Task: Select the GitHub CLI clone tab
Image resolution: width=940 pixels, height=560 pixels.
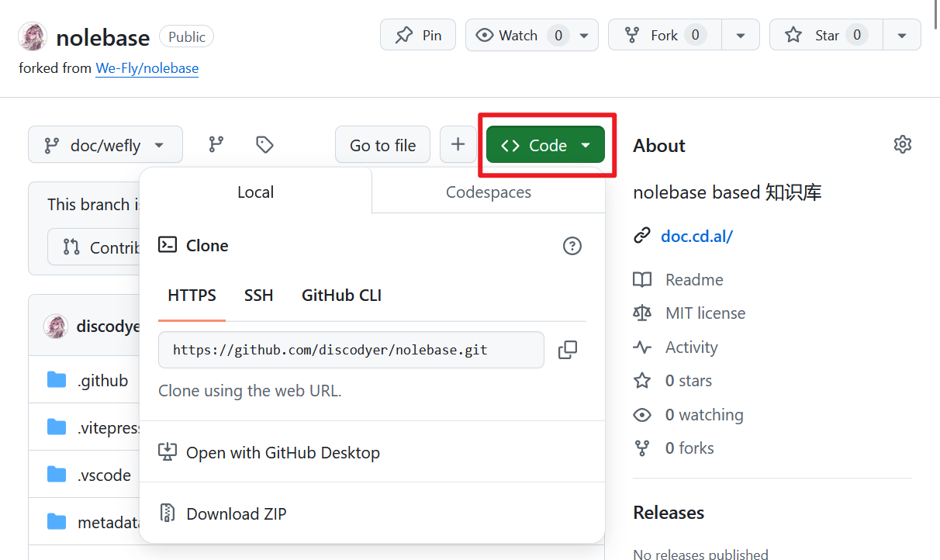Action: click(341, 296)
